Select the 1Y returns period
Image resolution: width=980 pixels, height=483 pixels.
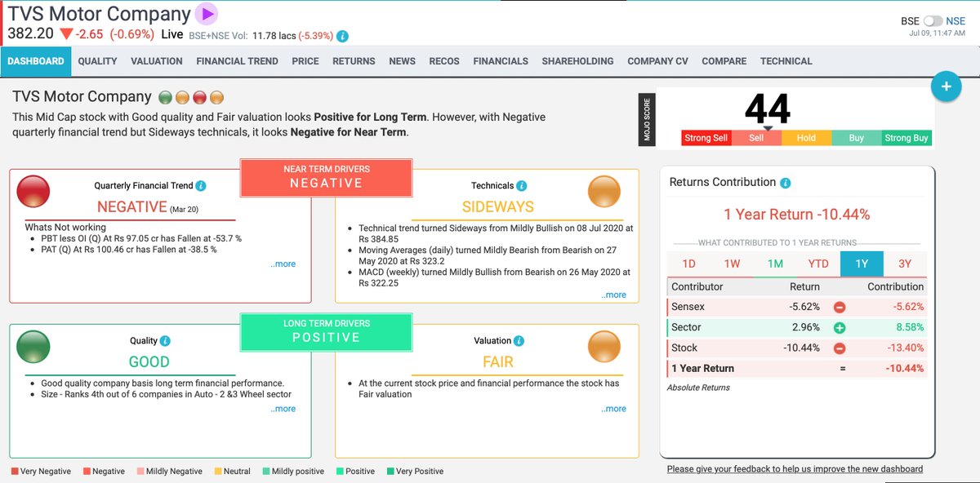point(862,264)
